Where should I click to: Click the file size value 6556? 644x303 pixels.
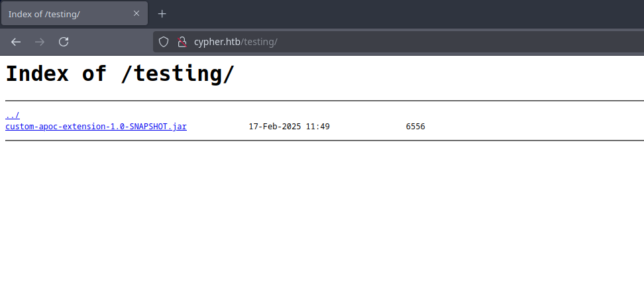(415, 126)
